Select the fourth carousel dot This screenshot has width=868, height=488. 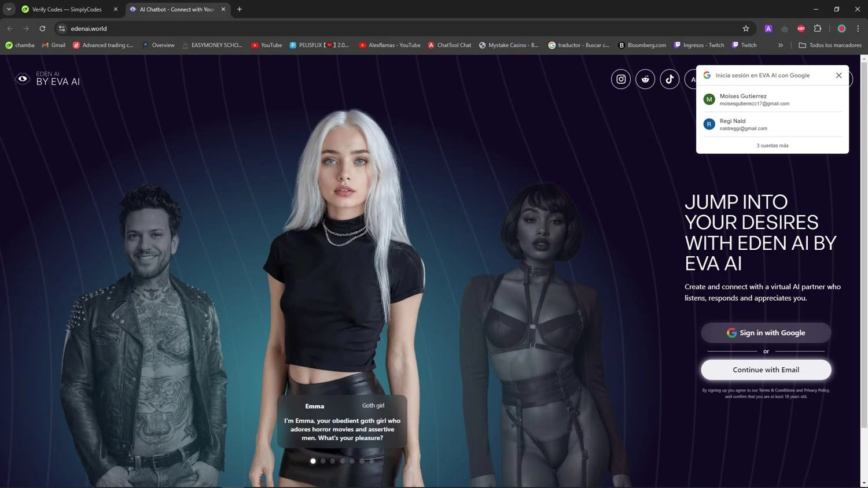click(343, 461)
